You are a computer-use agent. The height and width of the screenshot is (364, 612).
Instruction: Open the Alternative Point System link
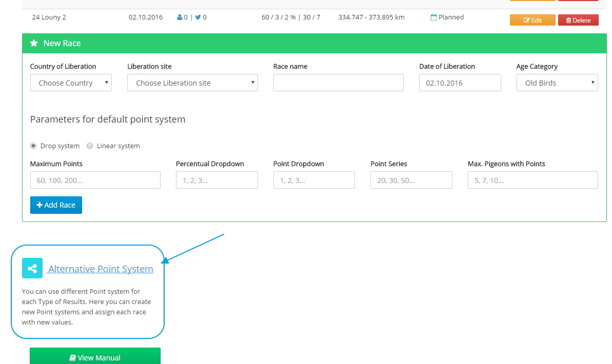pos(101,269)
